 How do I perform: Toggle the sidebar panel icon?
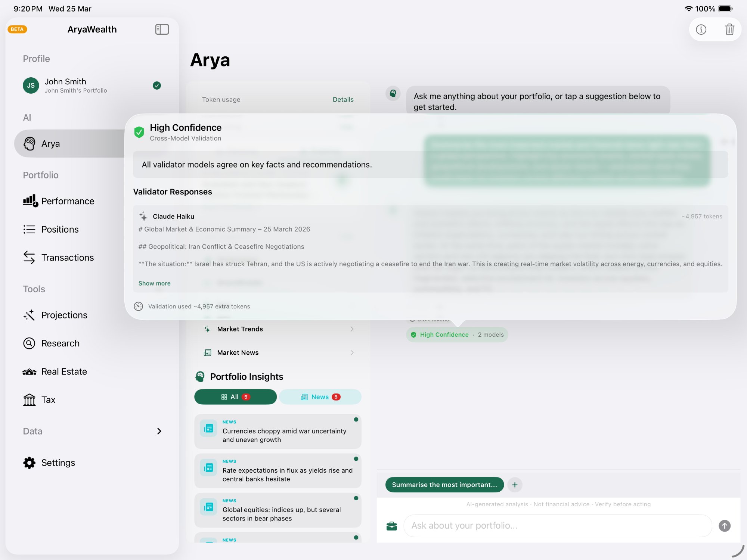[162, 29]
